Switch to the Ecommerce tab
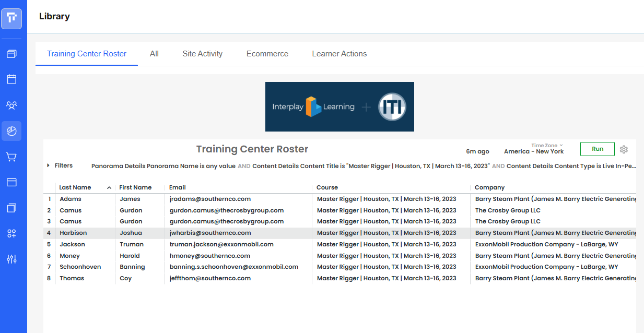Screen dimensions: 644x333 [267, 54]
